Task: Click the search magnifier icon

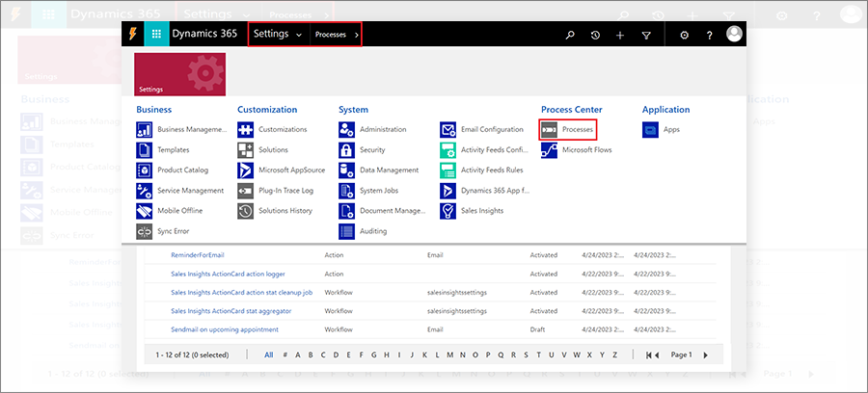Action: pos(570,35)
